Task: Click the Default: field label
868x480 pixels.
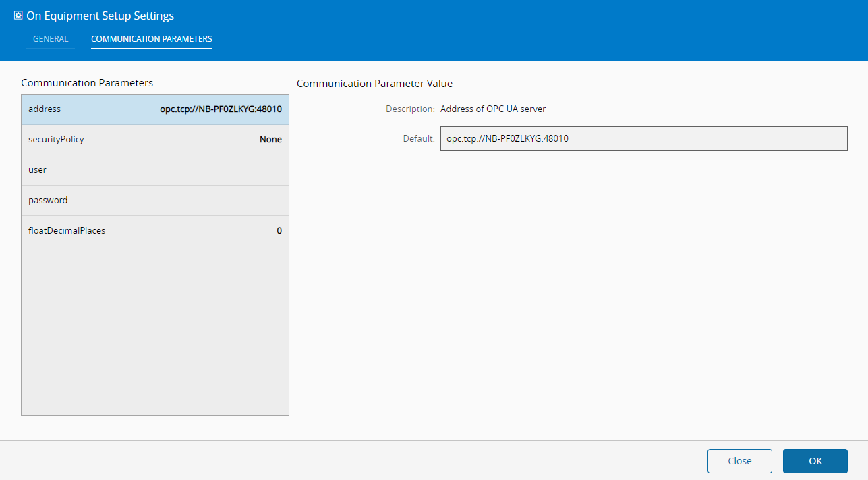Action: [419, 138]
